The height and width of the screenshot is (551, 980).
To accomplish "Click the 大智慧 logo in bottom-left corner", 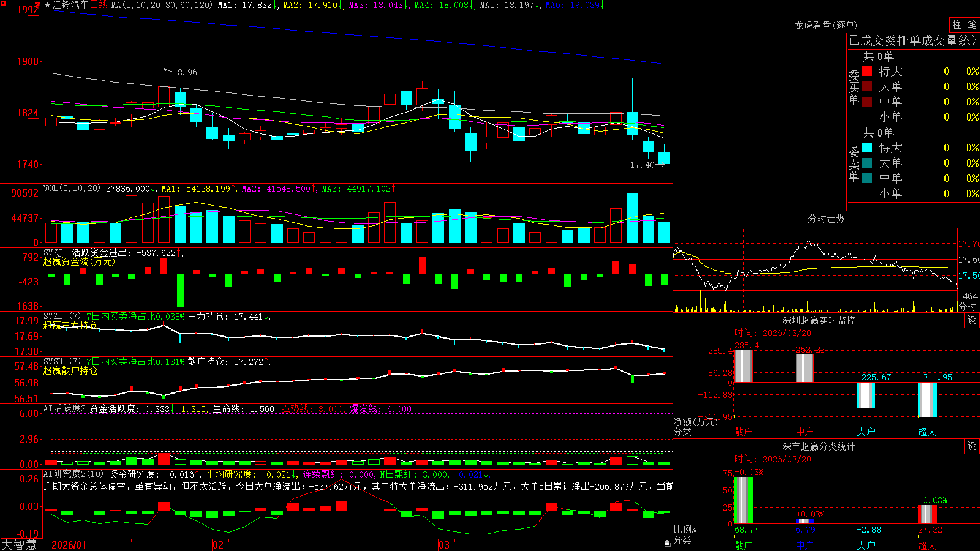I will [x=19, y=545].
